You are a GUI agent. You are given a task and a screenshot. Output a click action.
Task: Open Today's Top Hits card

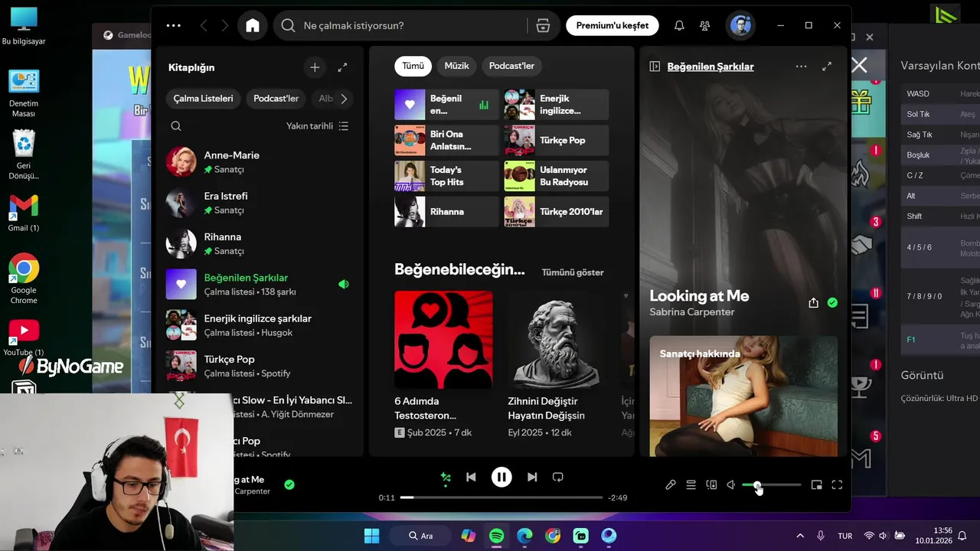tap(446, 176)
